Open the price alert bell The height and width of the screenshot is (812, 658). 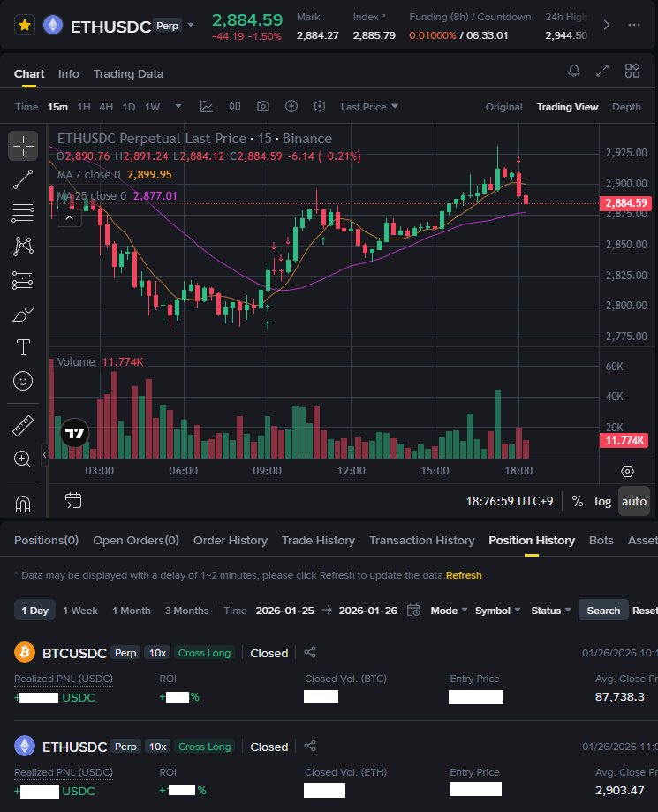pos(573,71)
